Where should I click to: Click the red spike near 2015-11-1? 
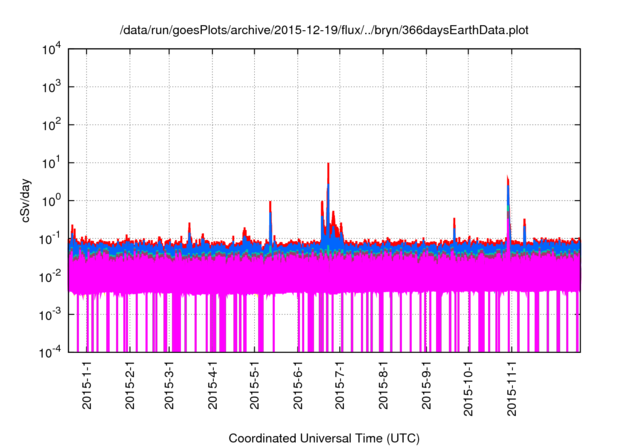click(x=508, y=180)
